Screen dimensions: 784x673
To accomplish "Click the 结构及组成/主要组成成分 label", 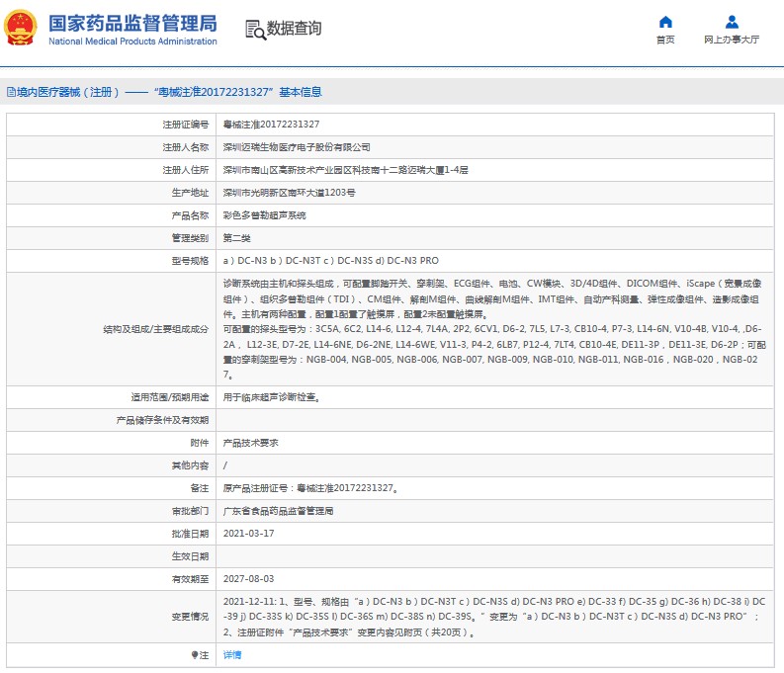I will tap(156, 329).
